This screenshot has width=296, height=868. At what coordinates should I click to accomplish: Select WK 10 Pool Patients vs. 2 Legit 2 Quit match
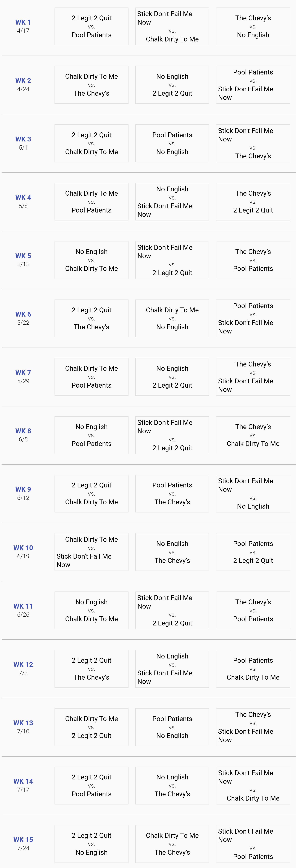(x=253, y=552)
